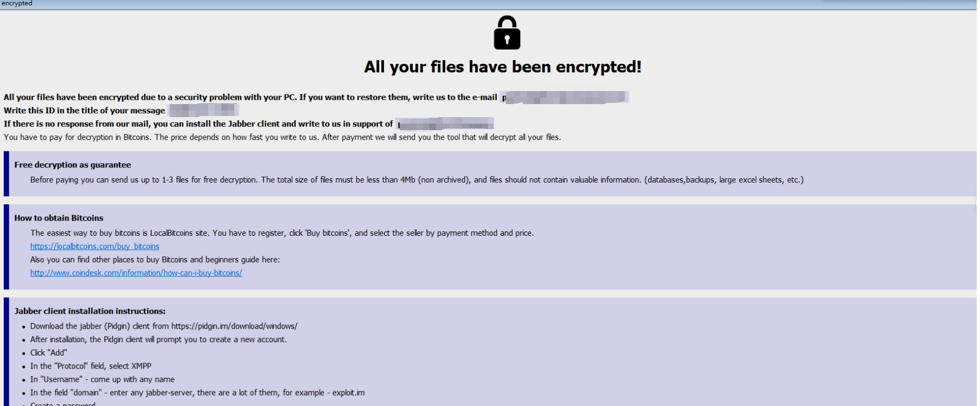
Task: Open the coindesk how-can-i-buy-bitcoins link
Action: coord(136,273)
